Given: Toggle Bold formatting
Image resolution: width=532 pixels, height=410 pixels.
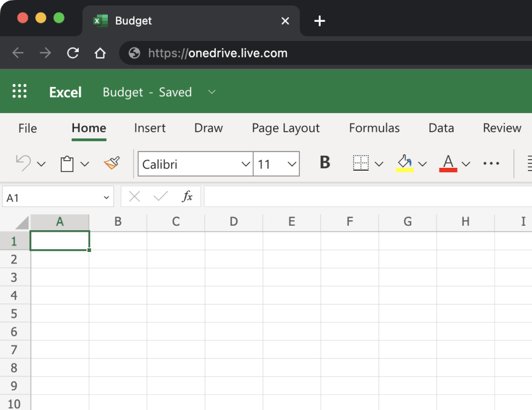Looking at the screenshot, I should click(325, 163).
